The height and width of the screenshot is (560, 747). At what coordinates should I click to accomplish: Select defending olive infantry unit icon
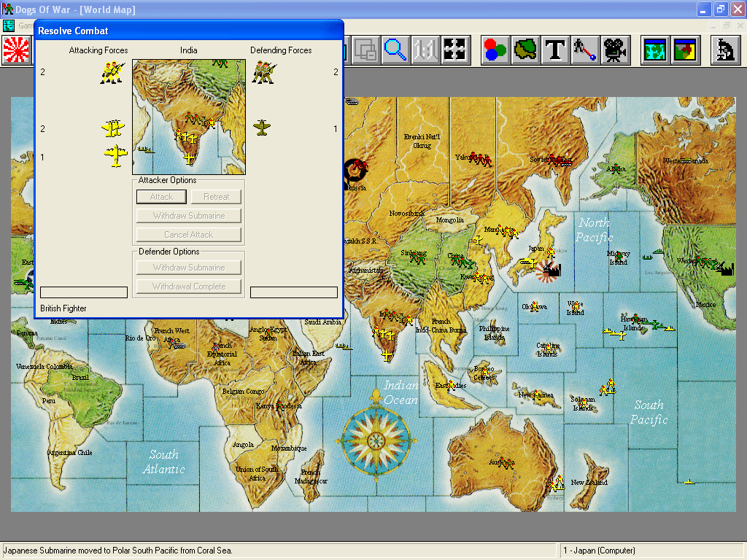[264, 72]
